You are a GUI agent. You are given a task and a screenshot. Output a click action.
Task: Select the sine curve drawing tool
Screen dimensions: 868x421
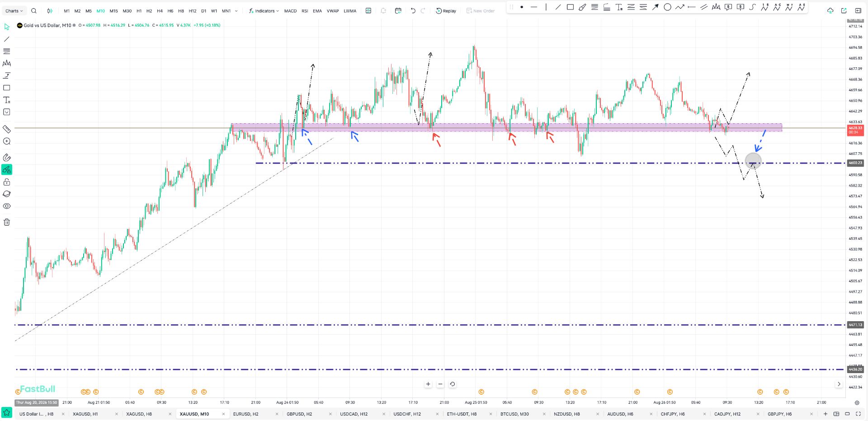point(752,7)
